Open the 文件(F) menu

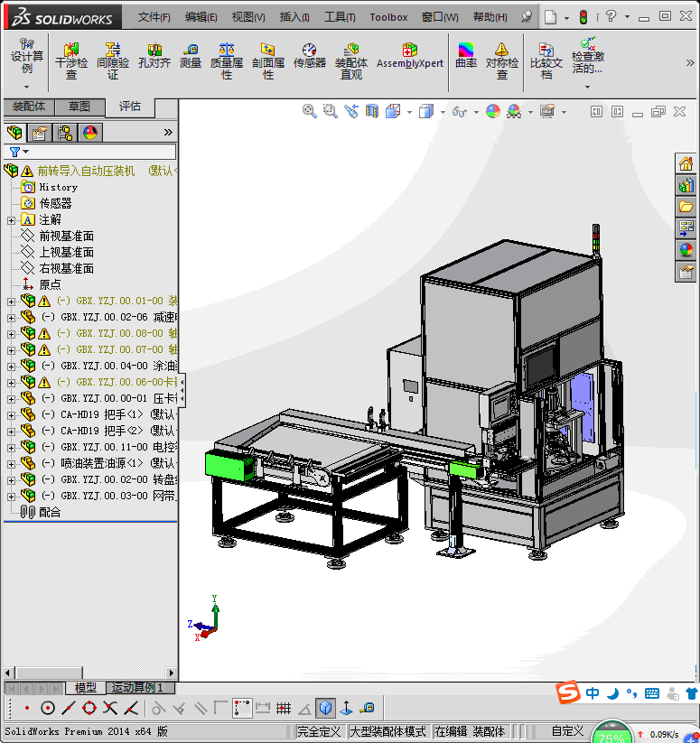[154, 17]
